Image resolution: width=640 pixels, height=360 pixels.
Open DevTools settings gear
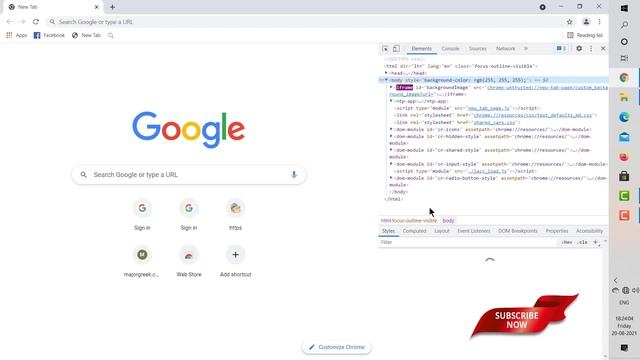(579, 49)
